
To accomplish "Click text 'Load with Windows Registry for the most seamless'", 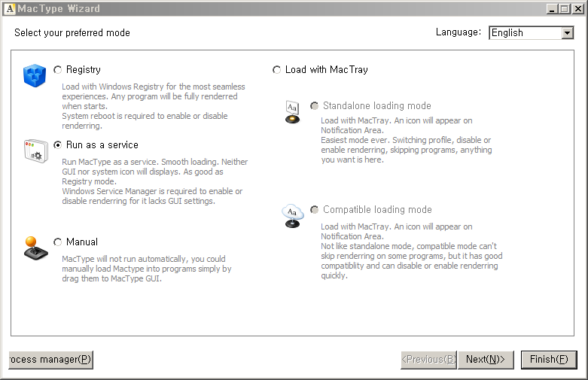I will pyautogui.click(x=154, y=87).
